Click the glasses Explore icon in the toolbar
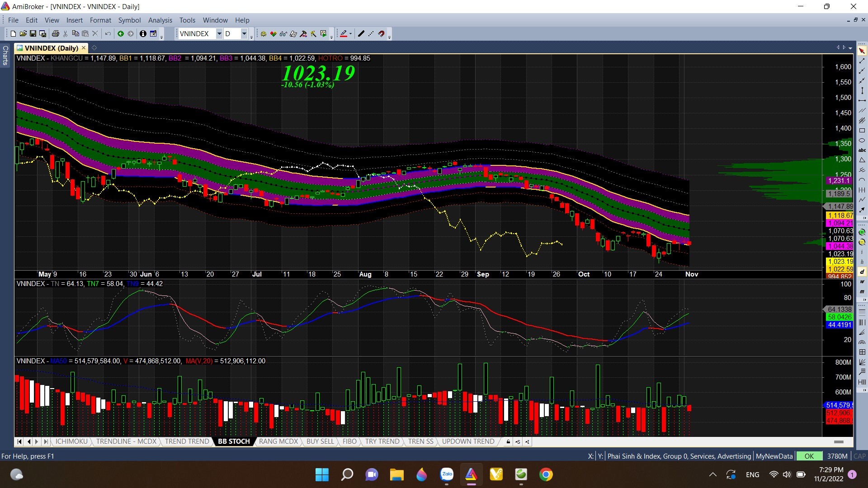Screen dimensions: 868x488 [283, 33]
